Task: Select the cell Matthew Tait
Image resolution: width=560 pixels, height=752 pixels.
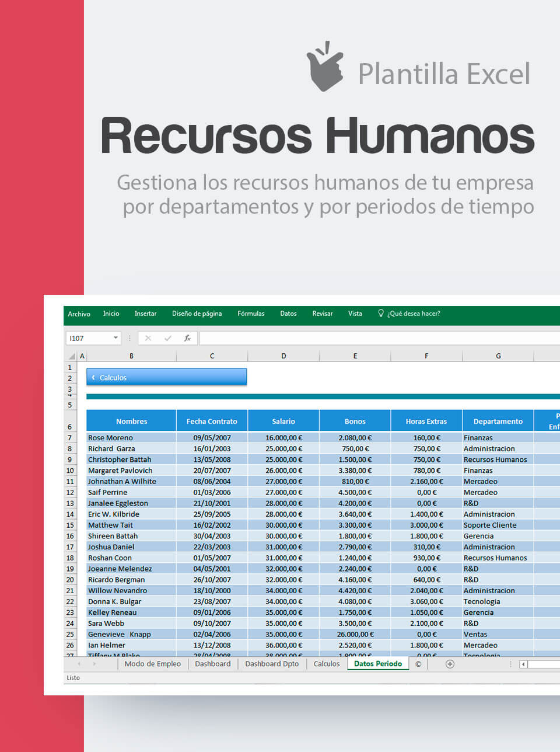Action: point(131,525)
